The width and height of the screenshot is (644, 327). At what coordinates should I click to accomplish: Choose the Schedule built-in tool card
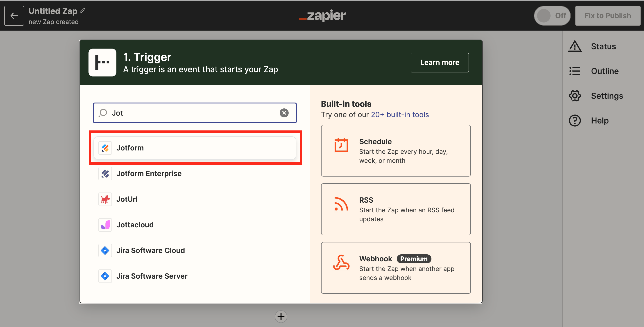(396, 151)
